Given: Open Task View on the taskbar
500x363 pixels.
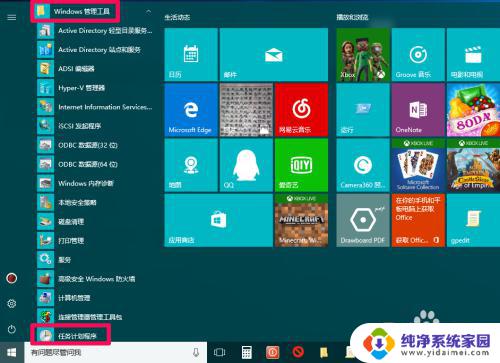Looking at the screenshot, I should 220,352.
